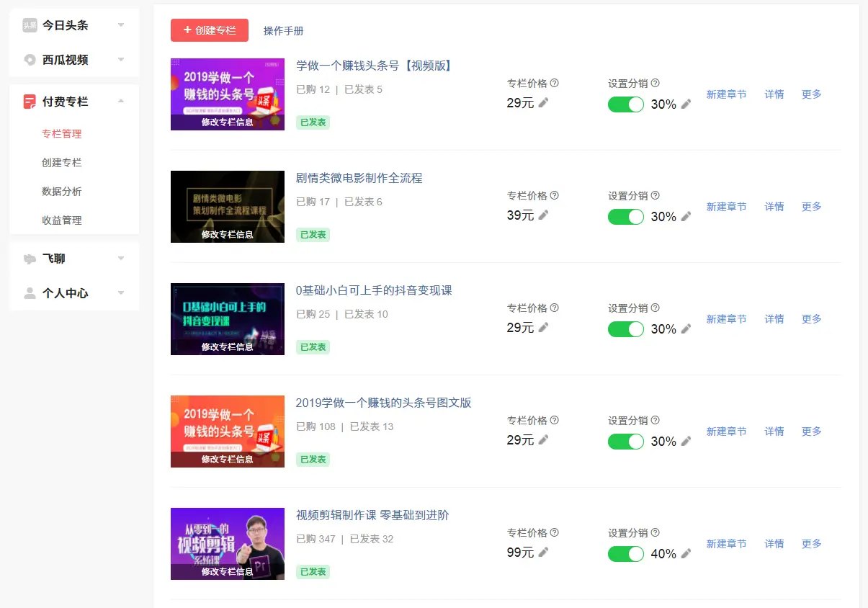The width and height of the screenshot is (868, 608).
Task: Click 新建章节 for 学做一个赚钱头条号【视频版】
Action: [x=726, y=94]
